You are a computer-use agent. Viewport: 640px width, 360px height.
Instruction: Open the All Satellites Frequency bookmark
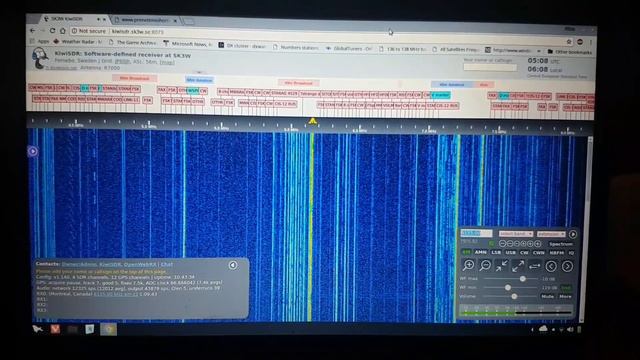tap(456, 49)
